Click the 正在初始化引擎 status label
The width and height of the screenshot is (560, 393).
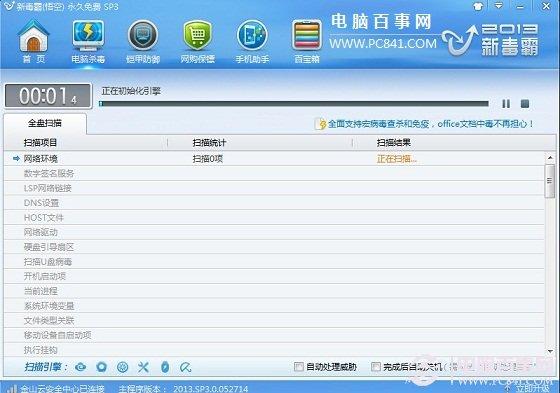tap(131, 91)
